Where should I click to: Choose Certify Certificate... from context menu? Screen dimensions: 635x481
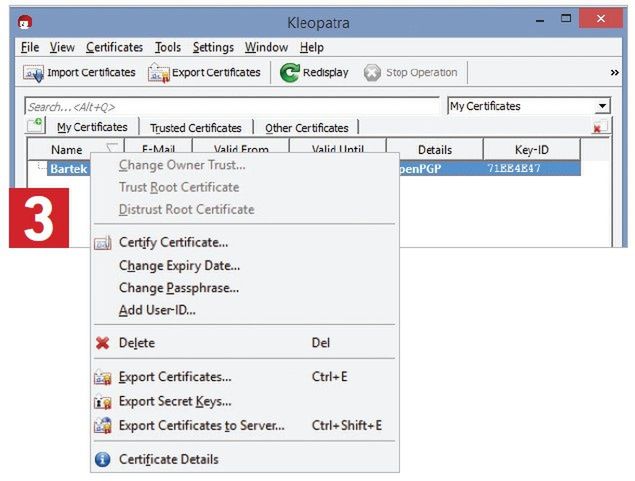(x=245, y=243)
